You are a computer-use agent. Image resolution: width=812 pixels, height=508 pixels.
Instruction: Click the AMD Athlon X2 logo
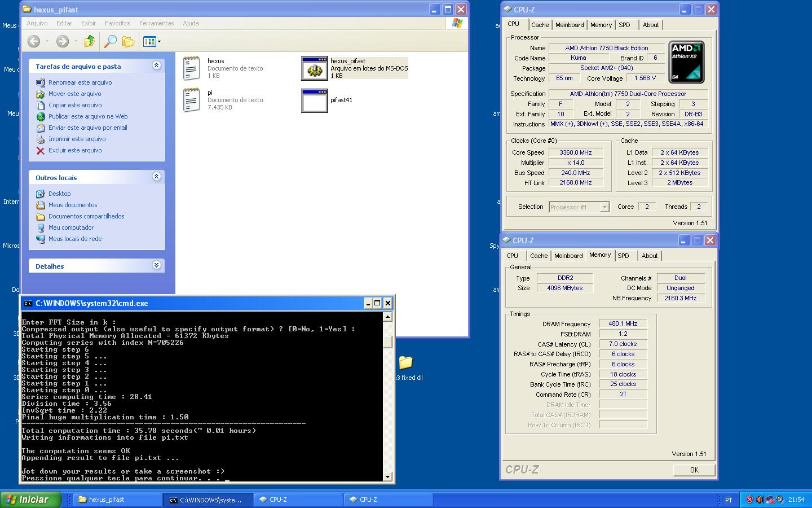[x=686, y=62]
